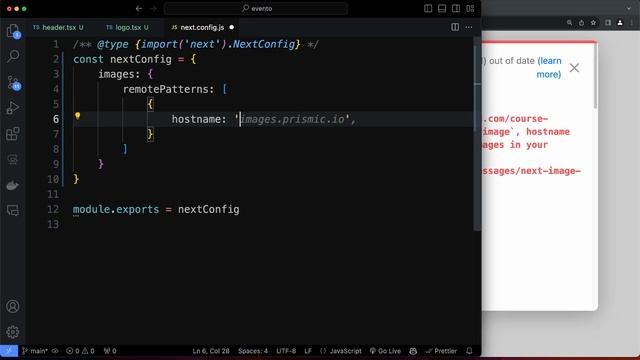Click the Copilot status icon in status bar
Image resolution: width=640 pixels, height=360 pixels.
(413, 351)
